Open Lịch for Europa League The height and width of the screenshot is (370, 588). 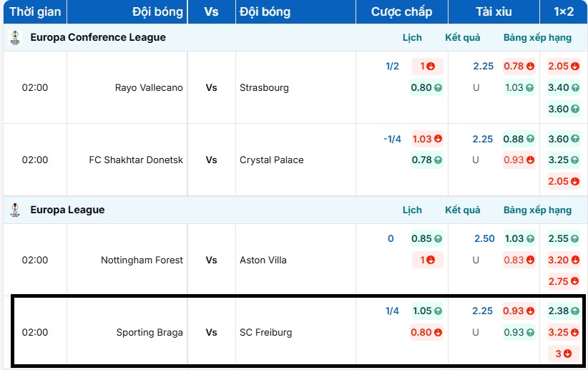point(412,210)
